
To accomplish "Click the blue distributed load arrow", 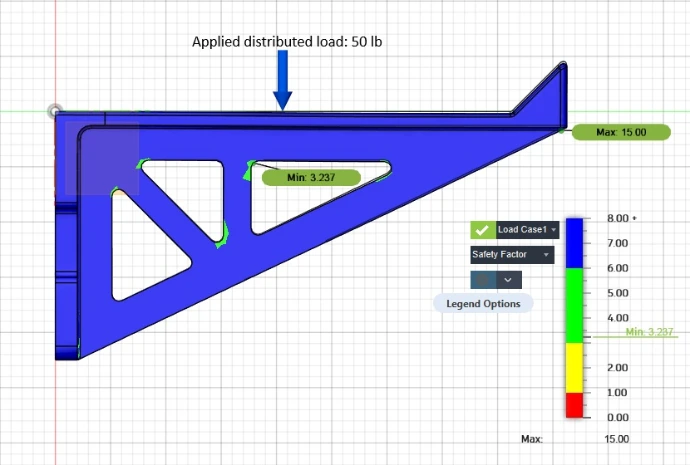I will click(282, 83).
